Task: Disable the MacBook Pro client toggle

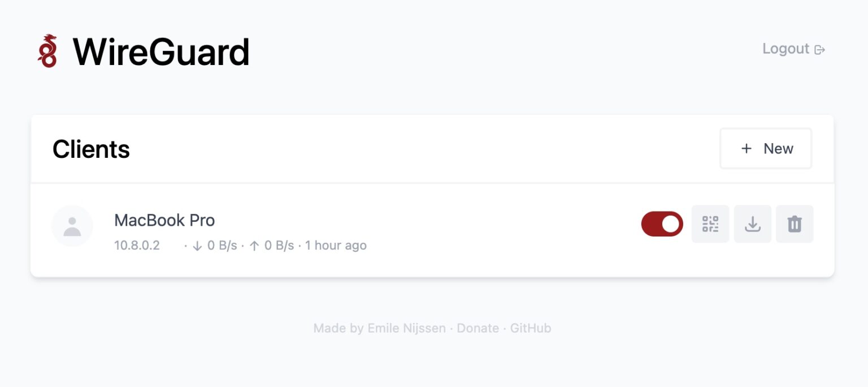Action: click(x=662, y=224)
